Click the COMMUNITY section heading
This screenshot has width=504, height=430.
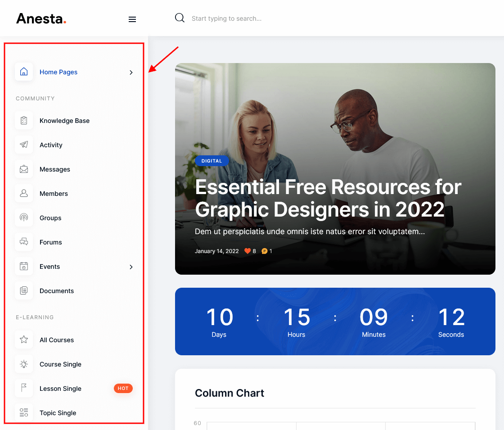[36, 99]
